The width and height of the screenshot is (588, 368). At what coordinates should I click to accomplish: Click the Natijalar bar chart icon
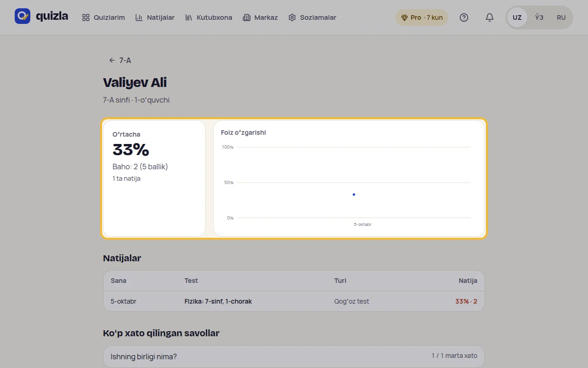click(x=139, y=17)
